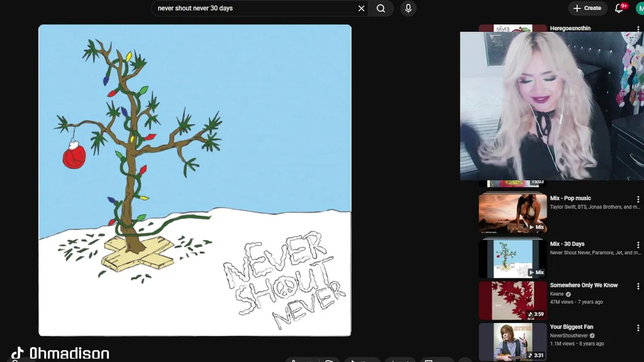Open the Create button menu

pos(587,8)
